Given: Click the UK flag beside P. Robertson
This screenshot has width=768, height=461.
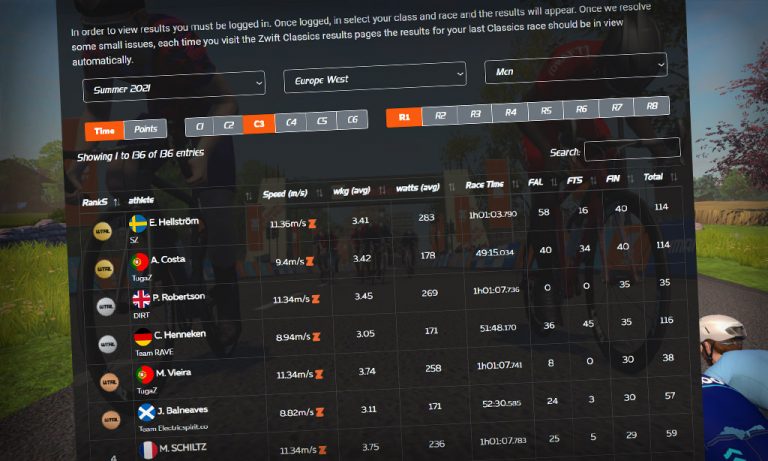Looking at the screenshot, I should click(x=142, y=299).
